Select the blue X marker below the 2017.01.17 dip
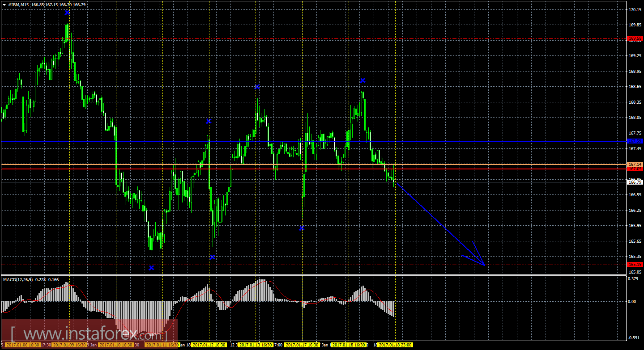The image size is (644, 350). coord(302,228)
